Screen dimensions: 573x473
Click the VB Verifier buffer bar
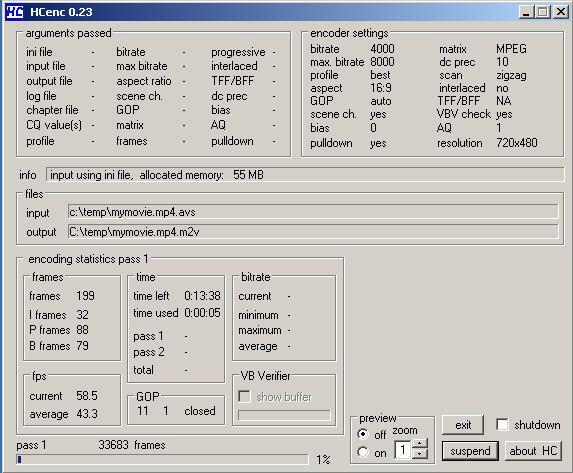tap(284, 415)
